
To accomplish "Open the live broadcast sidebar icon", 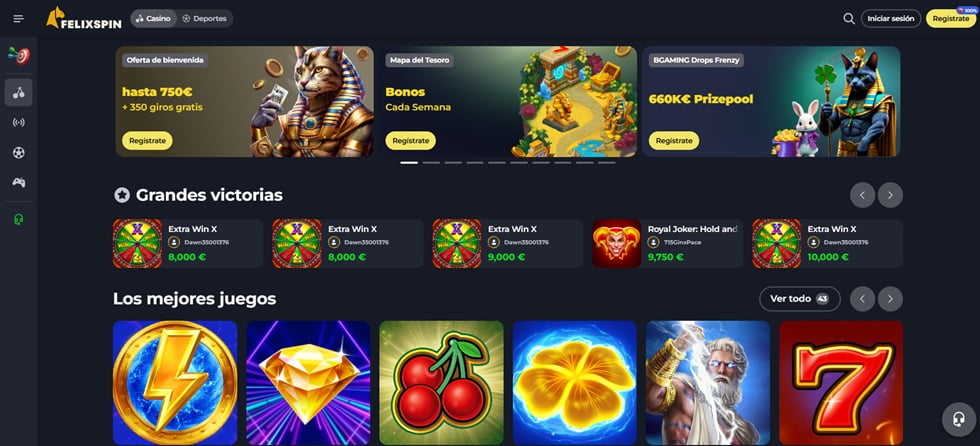I will tap(19, 122).
